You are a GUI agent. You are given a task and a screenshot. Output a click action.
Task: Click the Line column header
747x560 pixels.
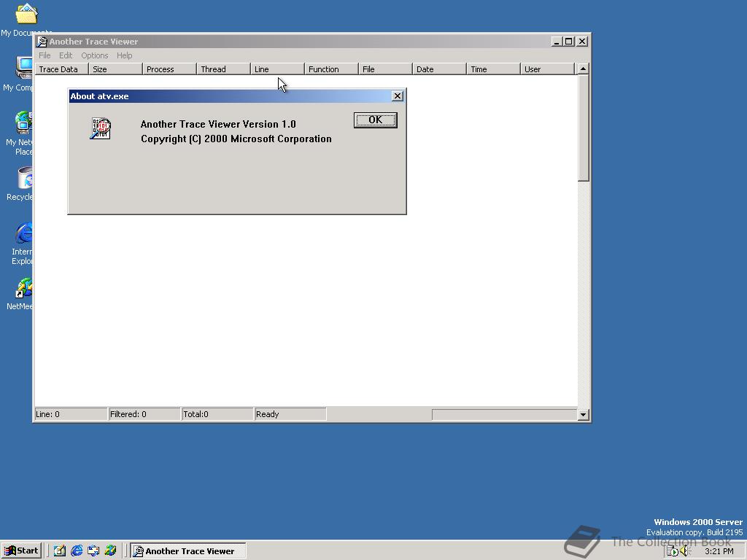pos(278,69)
